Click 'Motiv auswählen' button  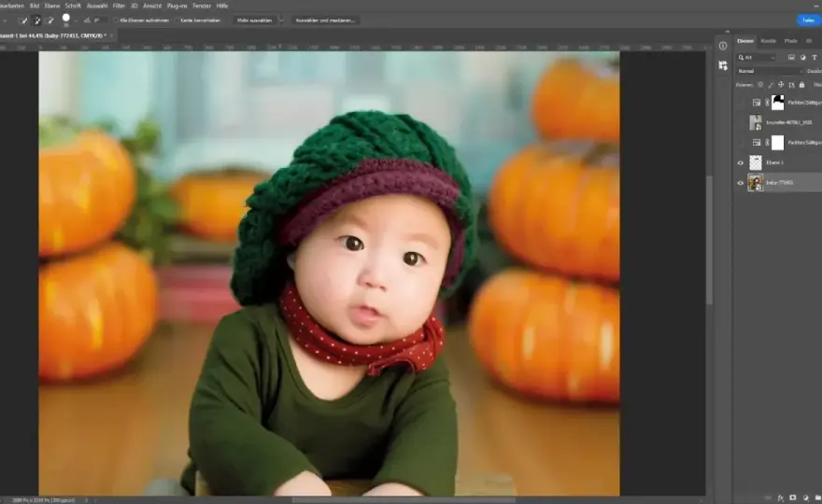click(x=254, y=21)
